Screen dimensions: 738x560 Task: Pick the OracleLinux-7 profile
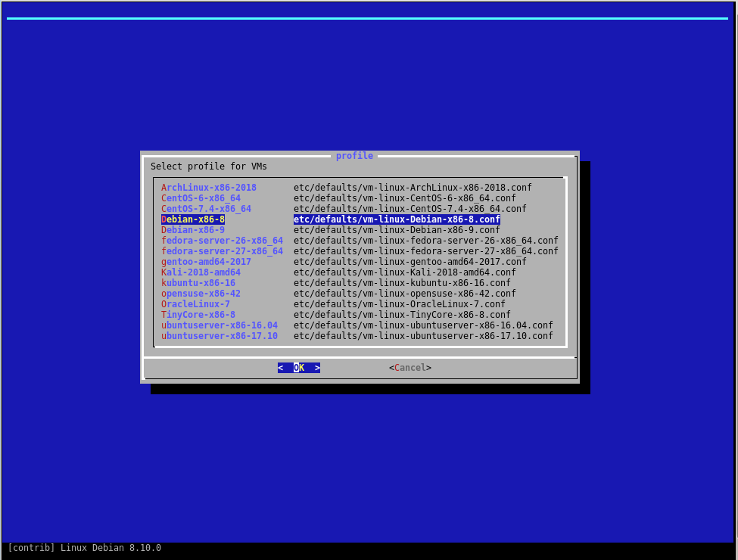pyautogui.click(x=196, y=304)
